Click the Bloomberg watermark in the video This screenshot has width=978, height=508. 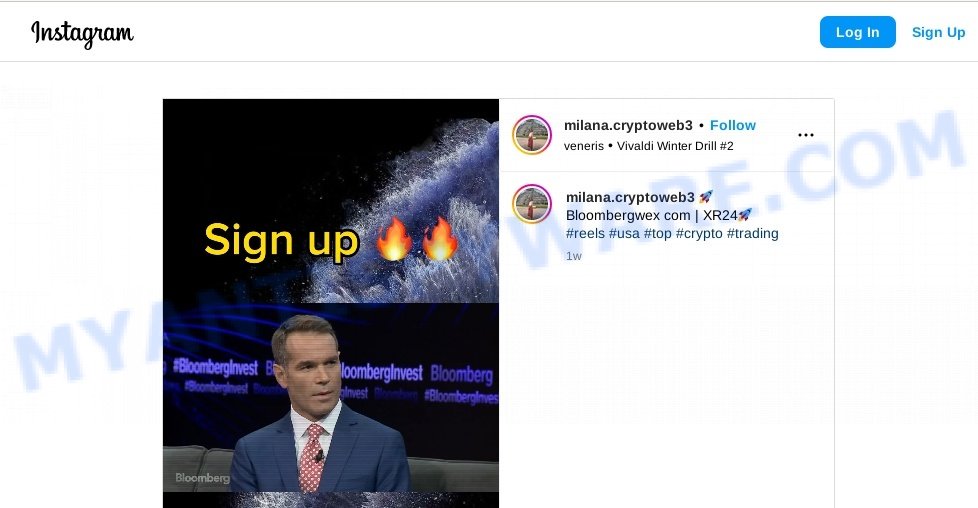tap(202, 478)
